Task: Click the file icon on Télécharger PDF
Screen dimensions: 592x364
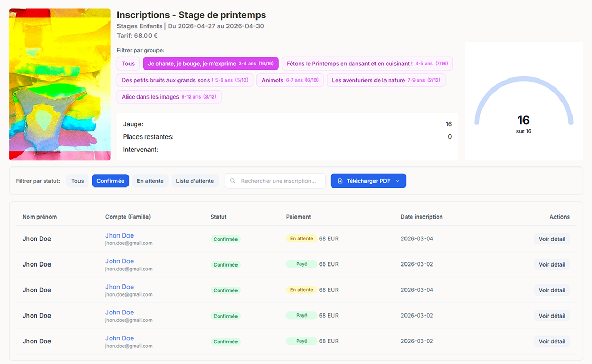Action: click(x=340, y=181)
